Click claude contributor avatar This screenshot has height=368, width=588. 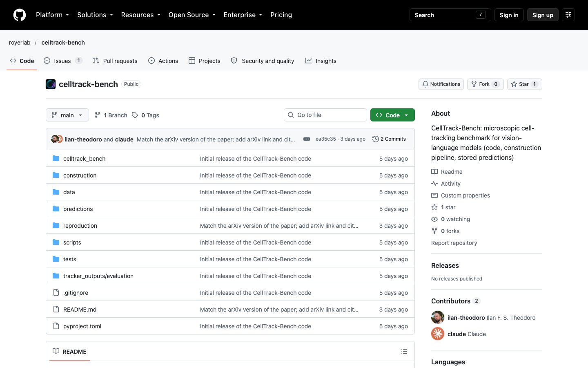click(x=438, y=334)
